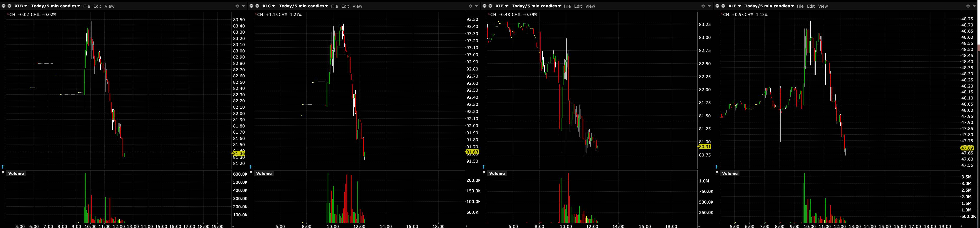Image resolution: width=980 pixels, height=228 pixels.
Task: Remove the CH: +1.15 label in XLC chart
Action: click(256, 14)
